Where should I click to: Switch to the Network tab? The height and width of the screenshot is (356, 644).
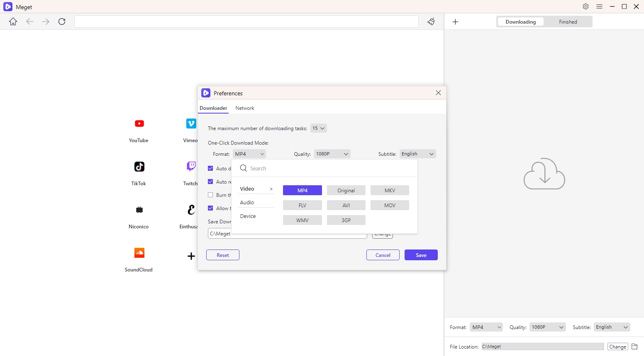coord(245,108)
